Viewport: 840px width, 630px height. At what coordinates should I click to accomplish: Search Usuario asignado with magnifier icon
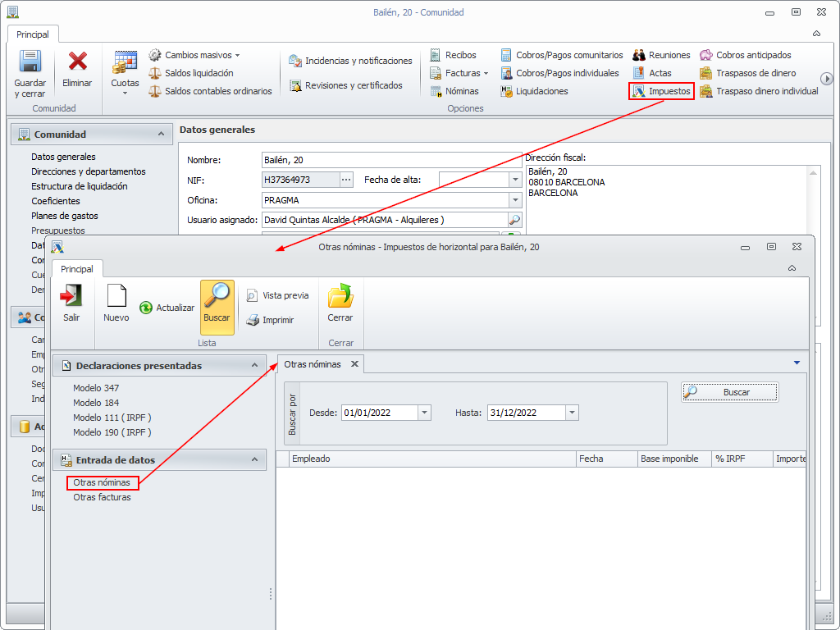click(x=514, y=220)
